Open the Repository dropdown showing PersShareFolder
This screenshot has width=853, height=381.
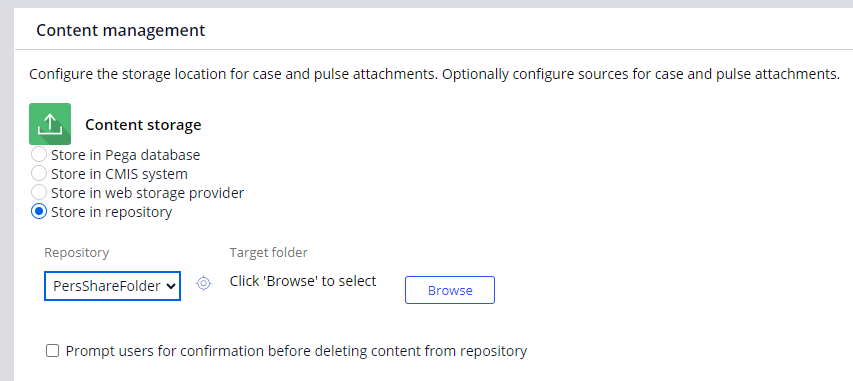112,286
